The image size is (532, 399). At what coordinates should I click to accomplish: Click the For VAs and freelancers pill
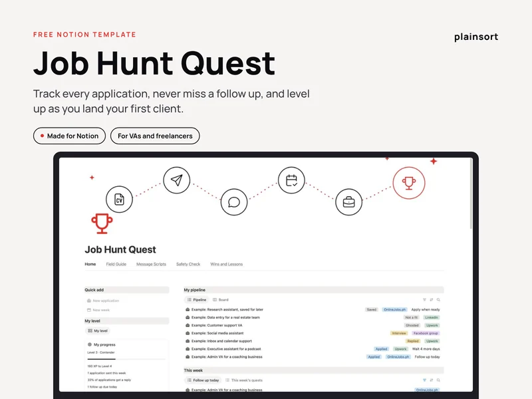tap(155, 136)
